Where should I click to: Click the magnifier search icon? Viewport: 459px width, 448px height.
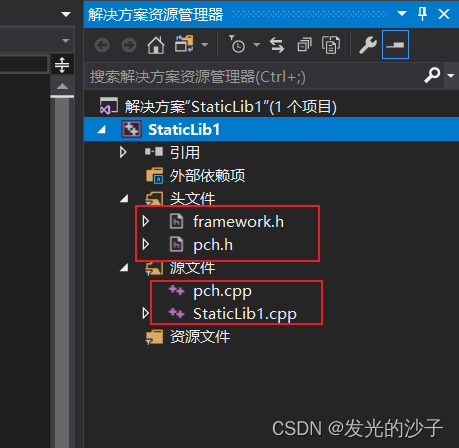pos(432,75)
